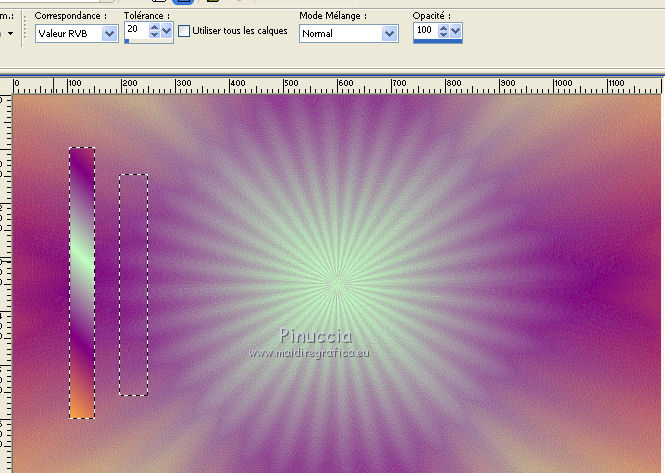Decrease Opacité with the down stepper arrow
665x473 pixels.
coord(443,34)
